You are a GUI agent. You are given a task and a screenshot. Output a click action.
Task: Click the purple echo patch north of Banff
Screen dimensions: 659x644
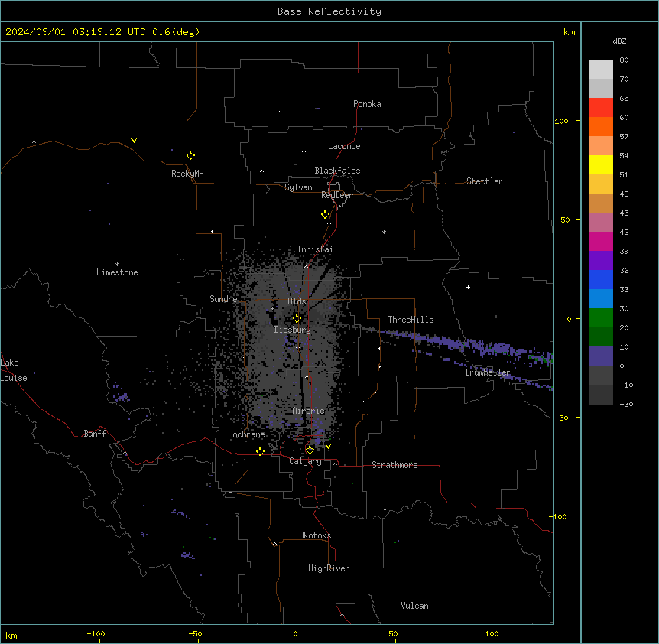[x=121, y=395]
